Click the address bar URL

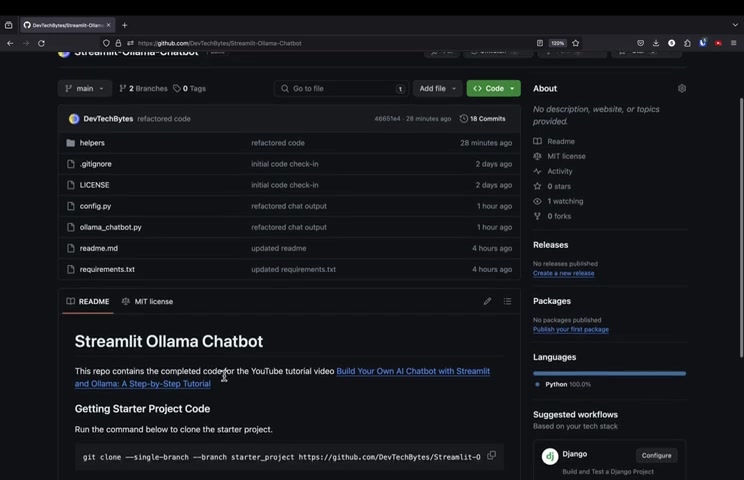click(x=220, y=43)
